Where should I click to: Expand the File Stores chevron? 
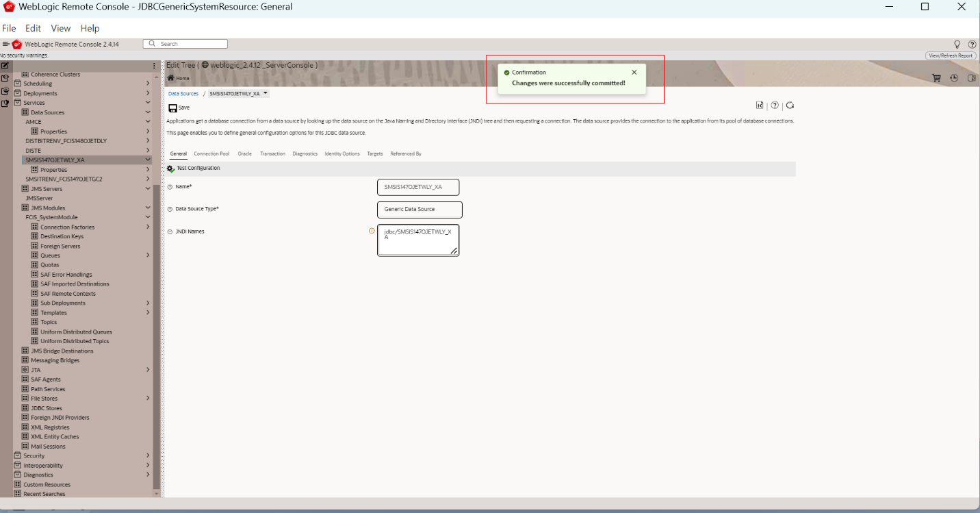pyautogui.click(x=148, y=399)
